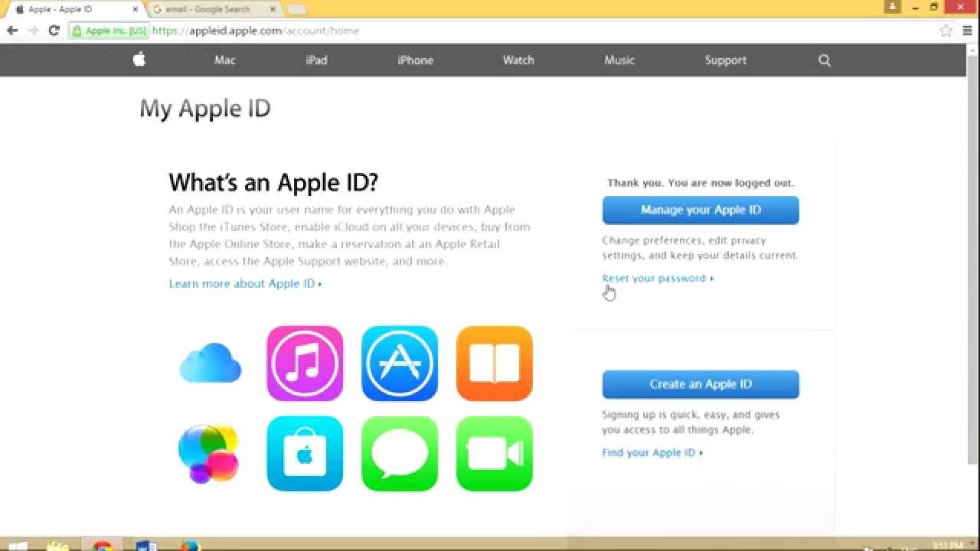Click the What's an Apple ID? heading
This screenshot has height=551, width=980.
tap(273, 182)
